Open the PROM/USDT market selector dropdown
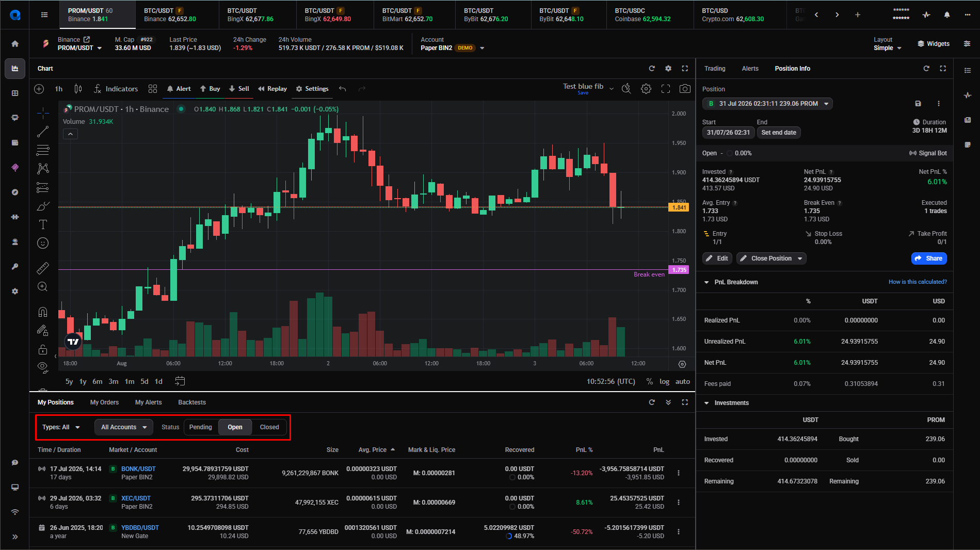Screen dimensions: 980x550 click(x=79, y=48)
